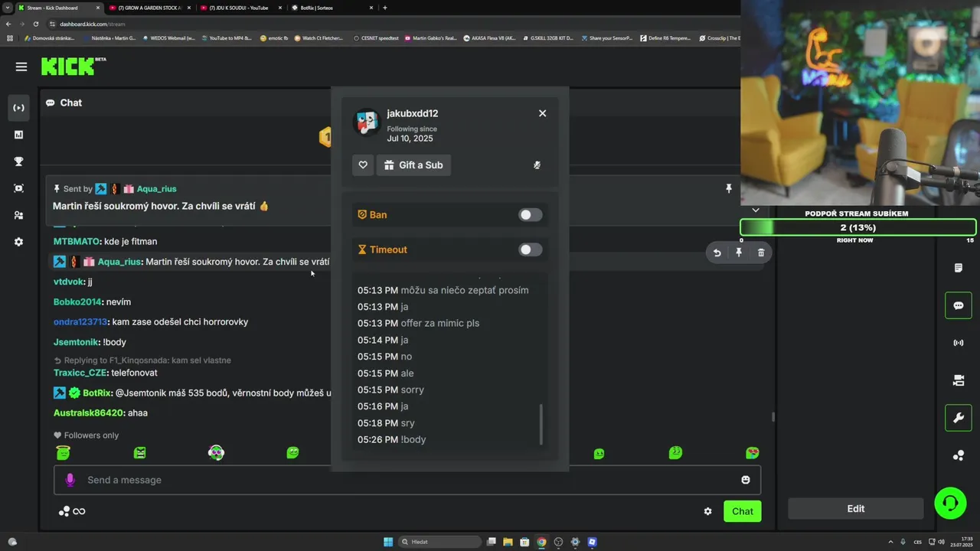
Task: Delete the highlighted message with trash icon
Action: 761,253
